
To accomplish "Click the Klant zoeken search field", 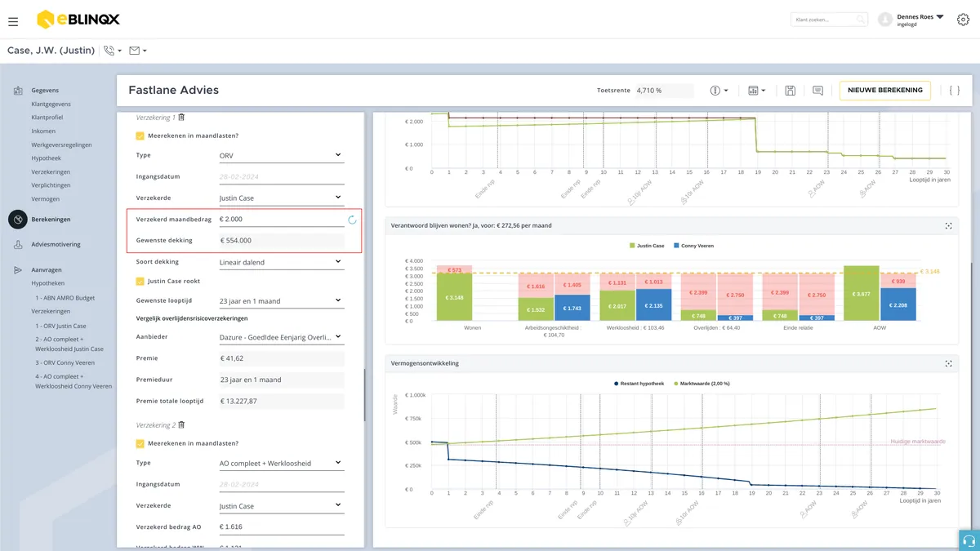I will point(829,20).
